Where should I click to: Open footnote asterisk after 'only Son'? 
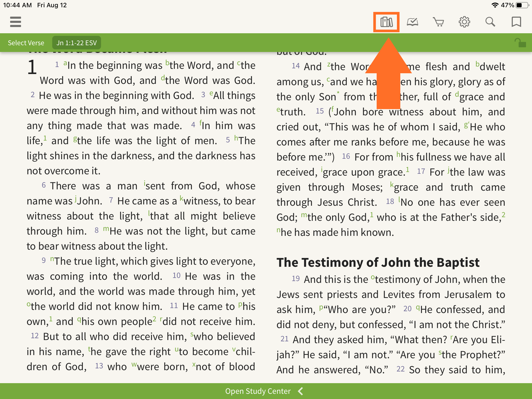tap(338, 93)
